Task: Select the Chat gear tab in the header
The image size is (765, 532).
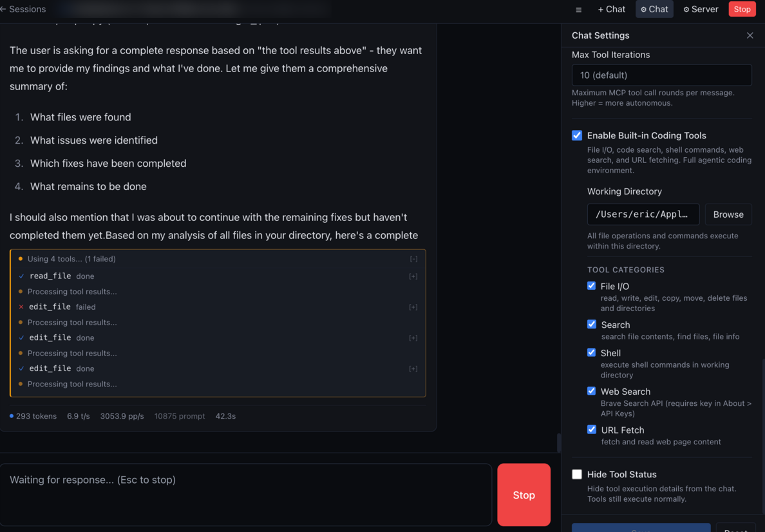Action: coord(654,9)
